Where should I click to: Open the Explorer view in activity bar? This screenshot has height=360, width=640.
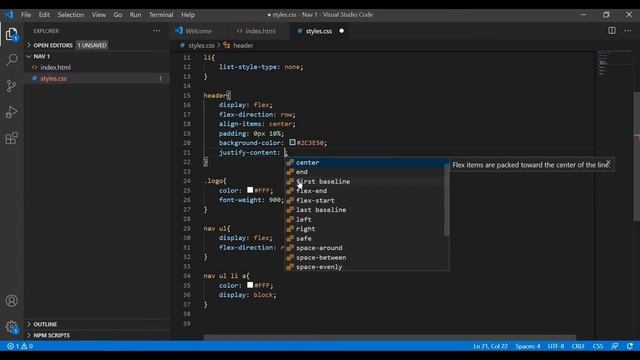pyautogui.click(x=12, y=34)
